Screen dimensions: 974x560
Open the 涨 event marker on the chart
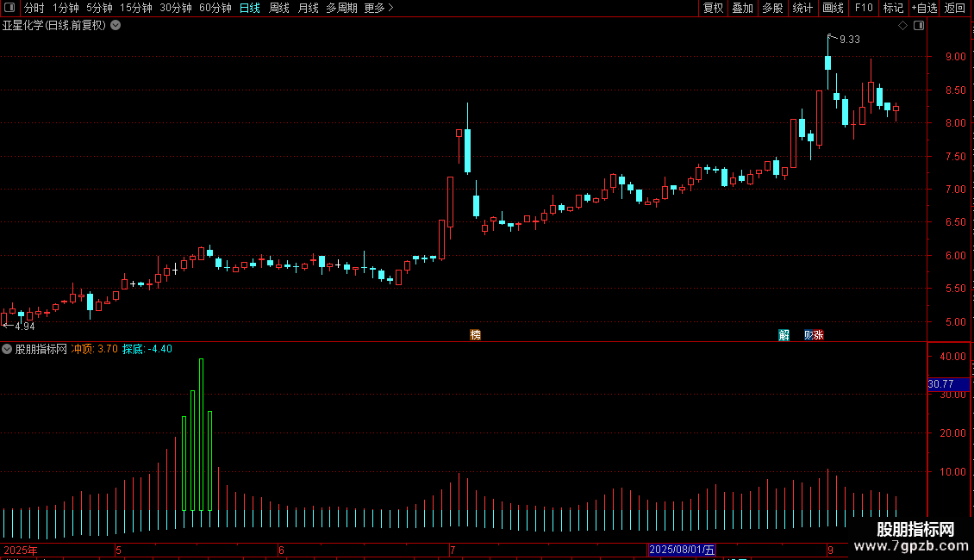point(819,334)
